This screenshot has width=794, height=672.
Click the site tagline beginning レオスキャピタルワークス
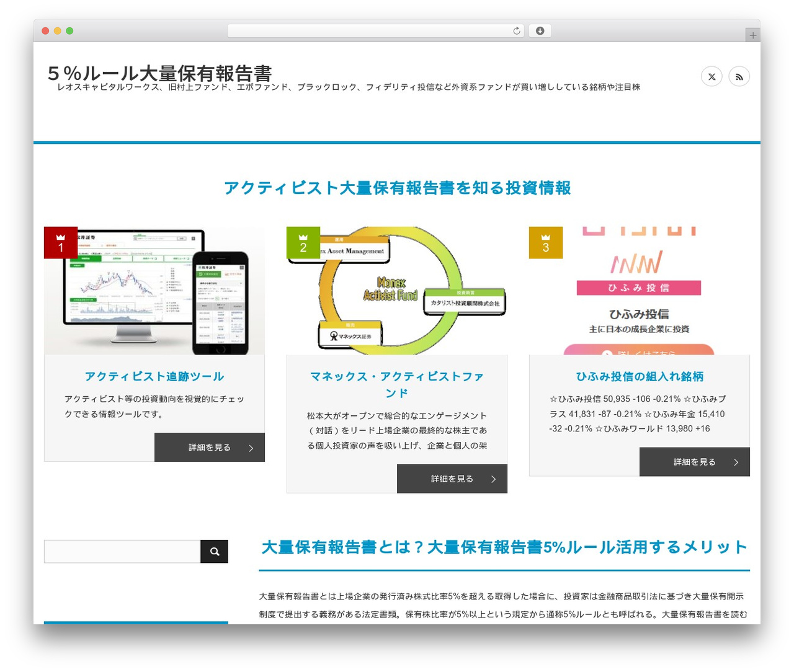click(349, 87)
